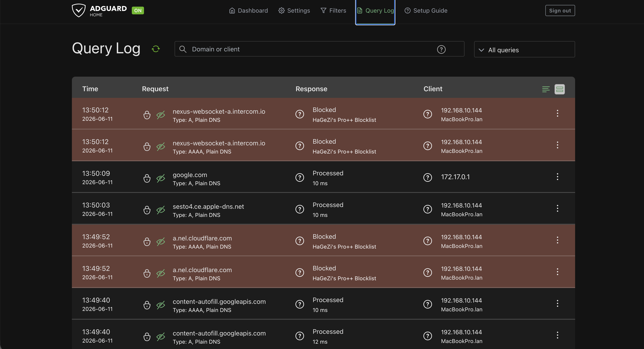Image resolution: width=644 pixels, height=349 pixels.
Task: Click the lock icon for a.nel.cloudflare.com AAAA row
Action: point(147,242)
